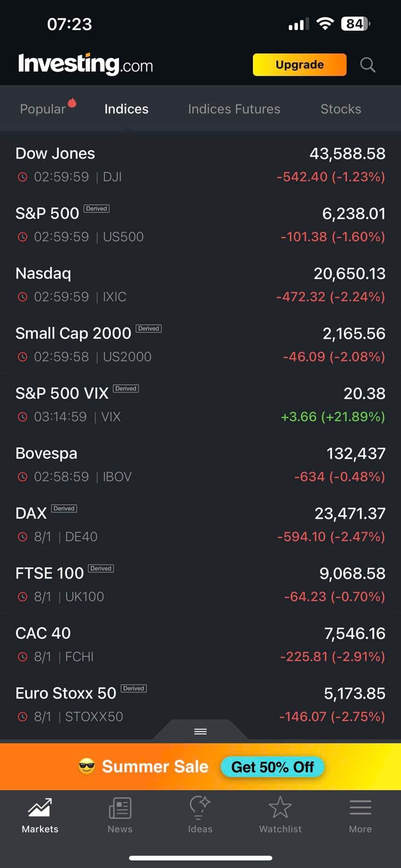Screen dimensions: 401x868
Task: Tap the clock icon beside Dow Jones
Action: pos(23,177)
